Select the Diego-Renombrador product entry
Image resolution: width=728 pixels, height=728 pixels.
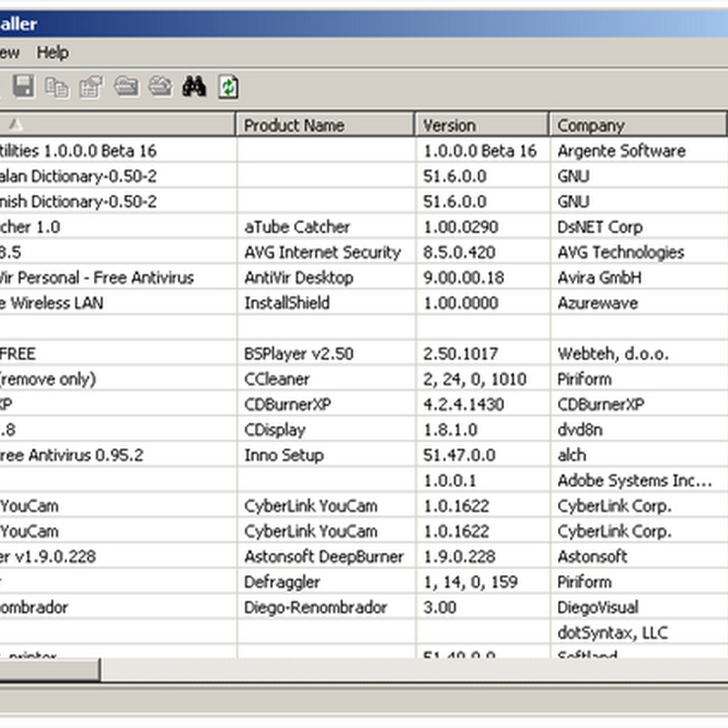point(316,607)
